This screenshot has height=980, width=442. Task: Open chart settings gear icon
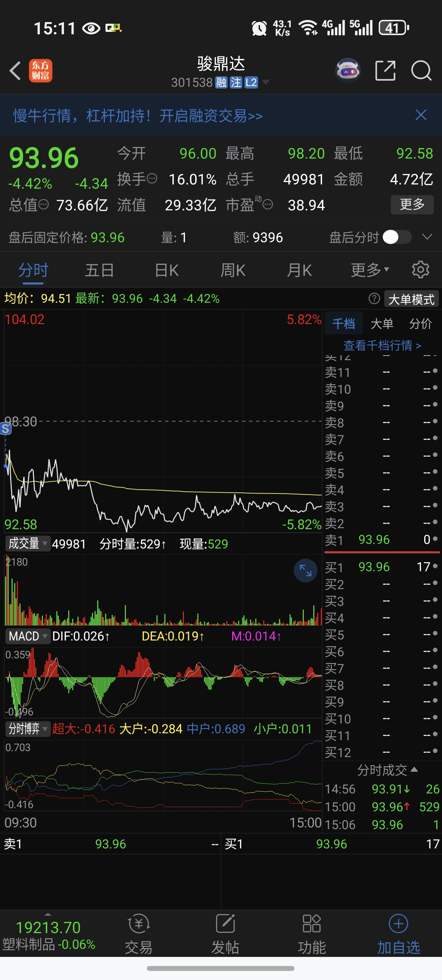pos(420,270)
